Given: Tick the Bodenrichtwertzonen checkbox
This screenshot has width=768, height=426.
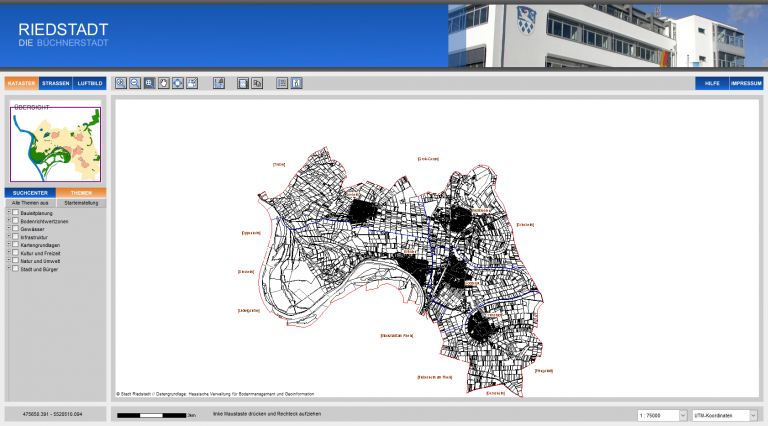Looking at the screenshot, I should point(16,221).
